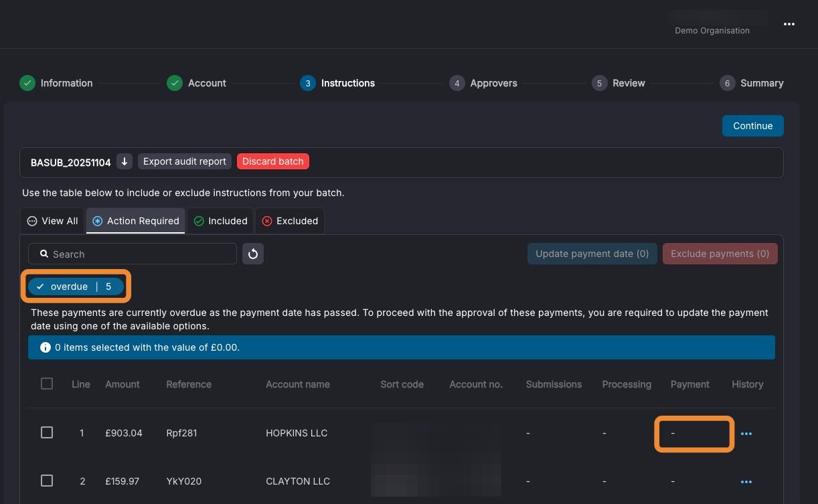The image size is (818, 504).
Task: Click the green check icon on Account step
Action: [174, 83]
